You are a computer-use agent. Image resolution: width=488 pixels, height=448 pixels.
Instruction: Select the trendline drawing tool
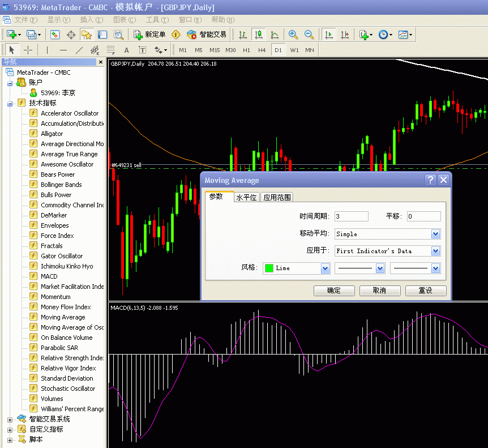(79, 50)
